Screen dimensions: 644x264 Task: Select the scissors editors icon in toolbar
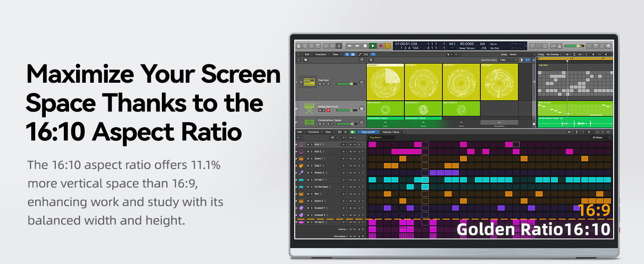pos(339,46)
